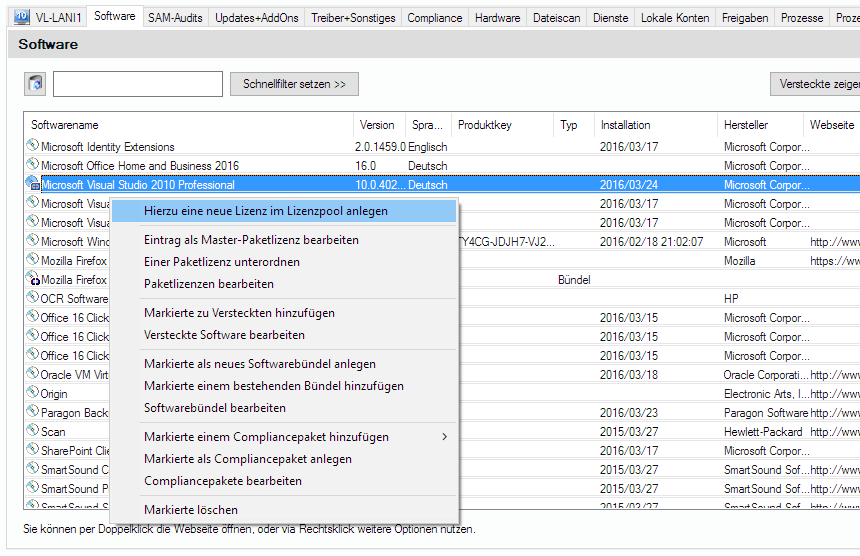Click icon of Mozilla Firefox bundle row
This screenshot has height=556, width=860.
tap(33, 279)
